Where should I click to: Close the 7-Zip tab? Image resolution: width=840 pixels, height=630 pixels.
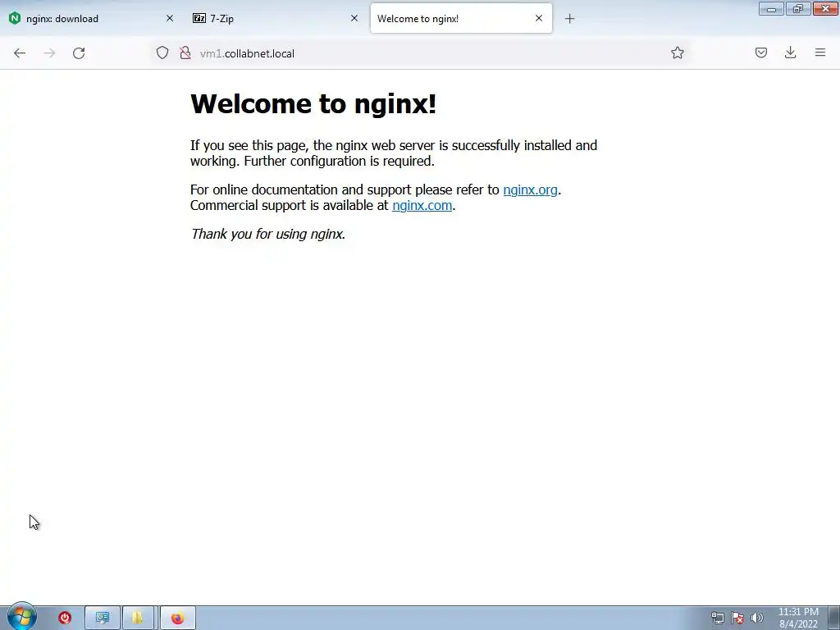pos(354,18)
